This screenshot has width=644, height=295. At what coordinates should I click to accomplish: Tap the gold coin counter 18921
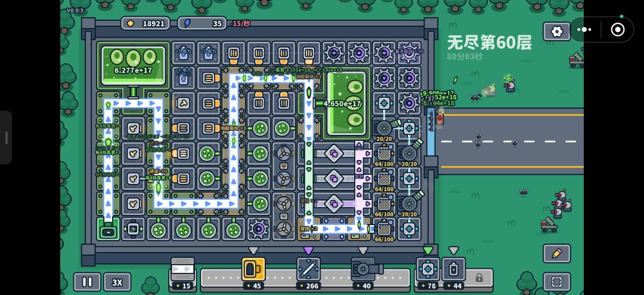click(146, 23)
